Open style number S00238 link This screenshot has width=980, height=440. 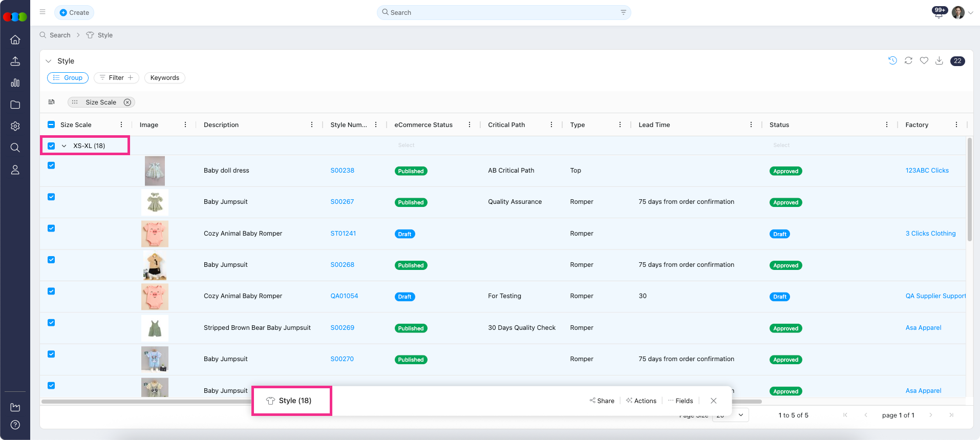[342, 171]
